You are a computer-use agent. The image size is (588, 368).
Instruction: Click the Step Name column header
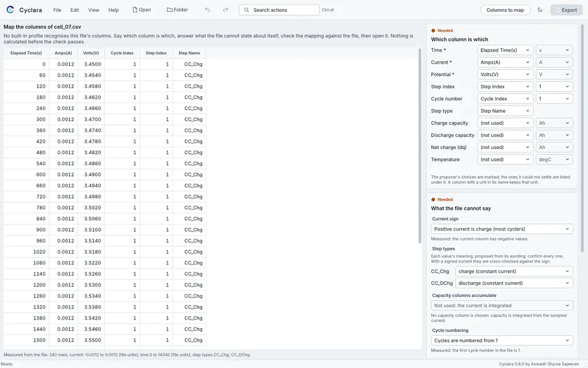coord(189,53)
